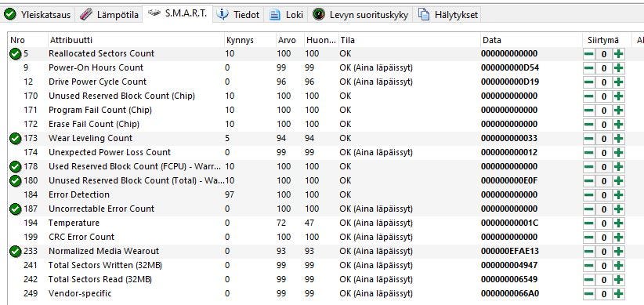Show the Levyn suorituskyky tab
Viewport: 644px width, 305px height.
tap(360, 15)
